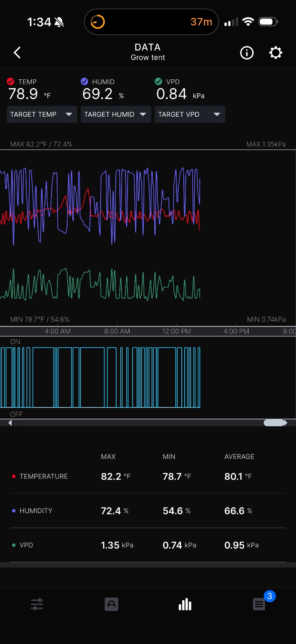Expand the TARGET TEMP dropdown
The image size is (296, 644).
(x=42, y=114)
